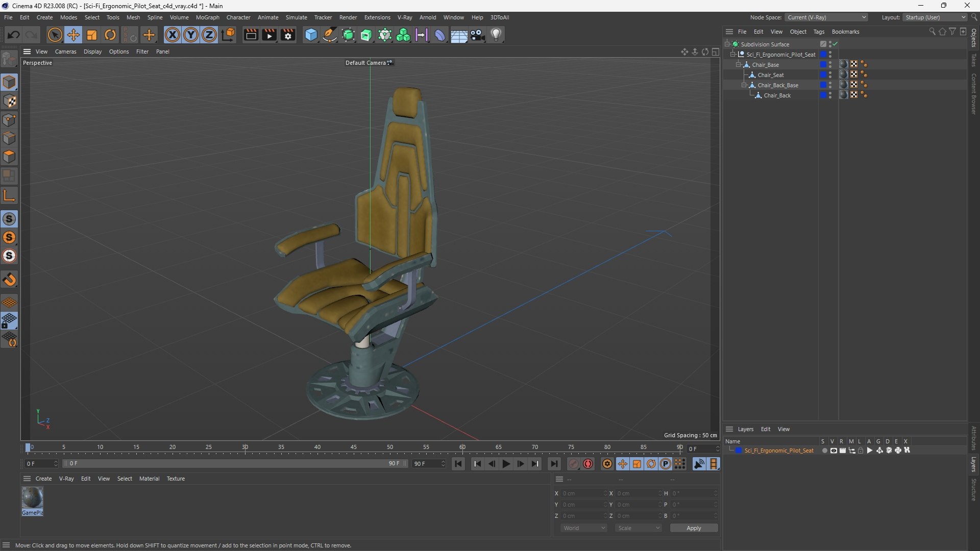
Task: Select the Rotate tool
Action: tap(110, 35)
